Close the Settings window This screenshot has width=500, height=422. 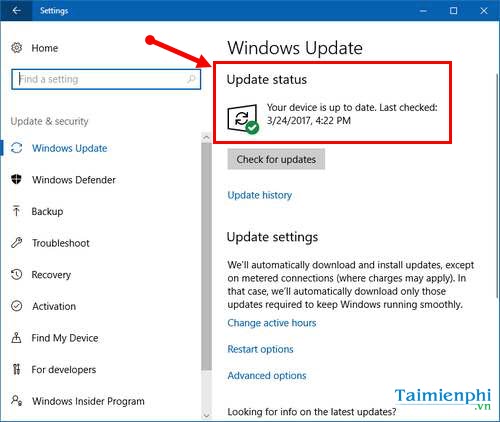coord(484,11)
